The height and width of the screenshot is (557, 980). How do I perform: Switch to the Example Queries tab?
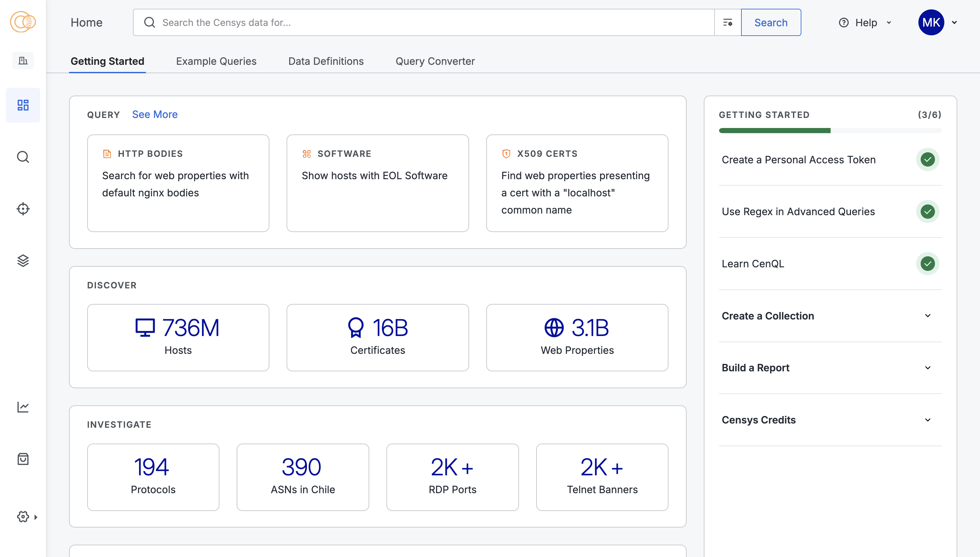tap(216, 61)
